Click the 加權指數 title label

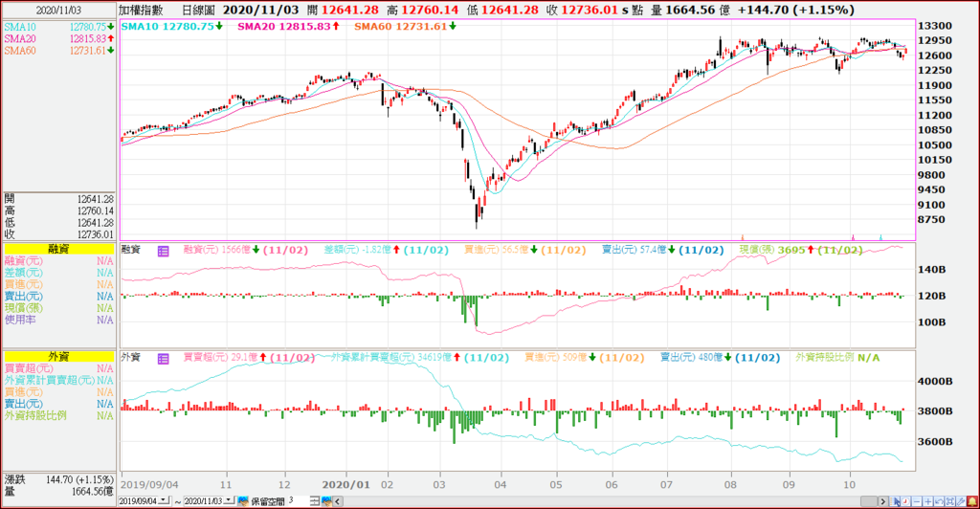pos(141,10)
